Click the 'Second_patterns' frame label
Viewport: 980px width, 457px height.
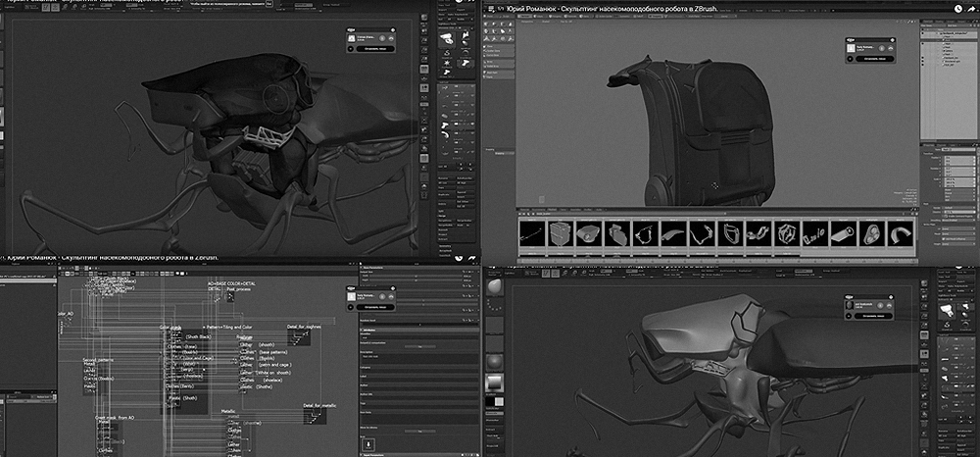coord(98,361)
